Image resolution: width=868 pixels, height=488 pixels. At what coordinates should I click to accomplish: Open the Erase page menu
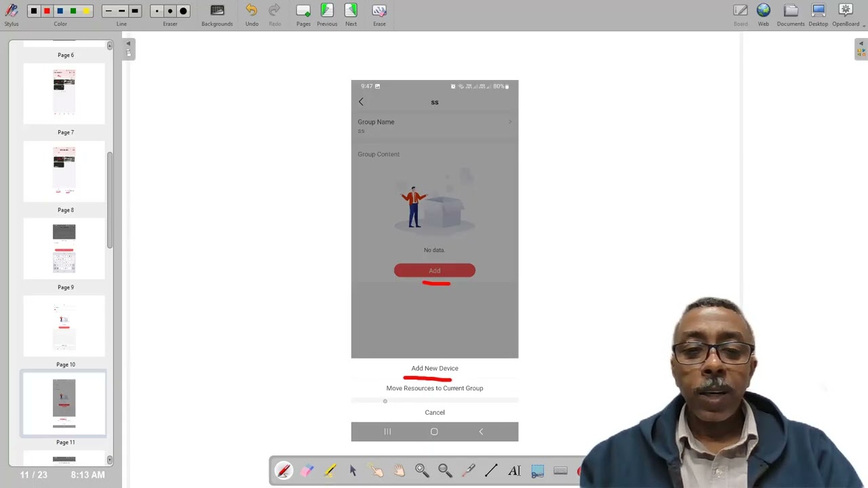379,14
